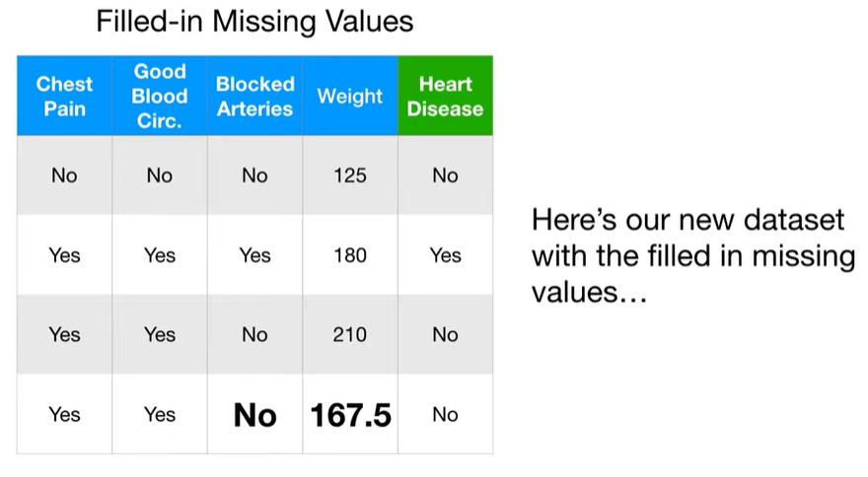Select the Weight column header
Screen dimensions: 868x477
click(x=350, y=96)
